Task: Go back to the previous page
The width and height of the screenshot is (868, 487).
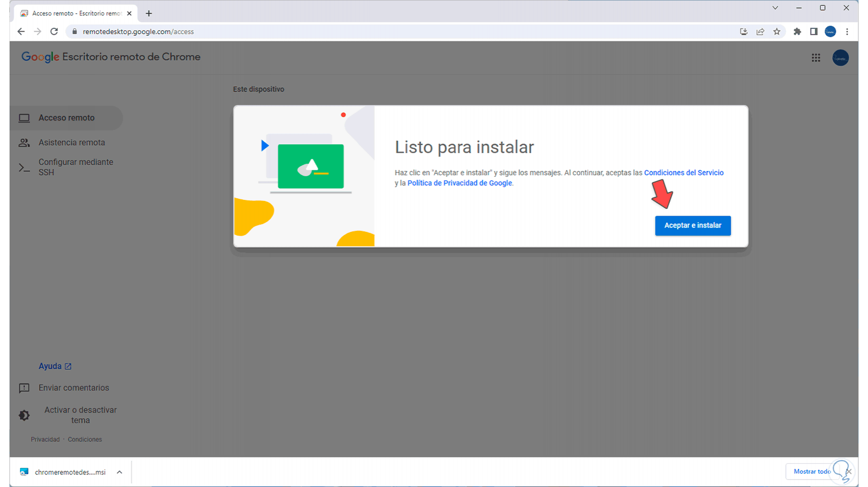Action: pyautogui.click(x=21, y=32)
